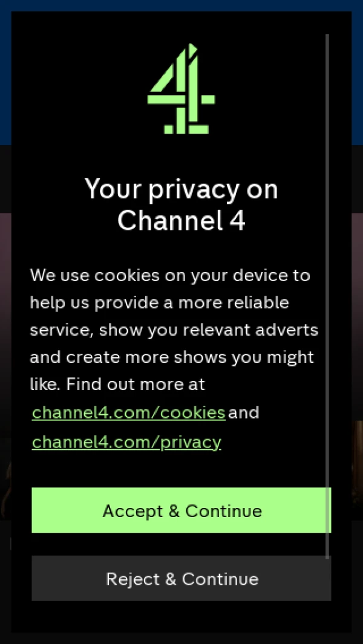Open the channel4.com/cookies link
363x644 pixels.
tap(129, 412)
